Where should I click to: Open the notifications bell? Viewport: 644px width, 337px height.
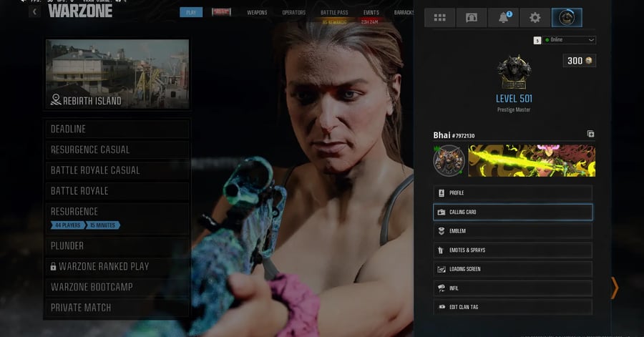click(503, 18)
